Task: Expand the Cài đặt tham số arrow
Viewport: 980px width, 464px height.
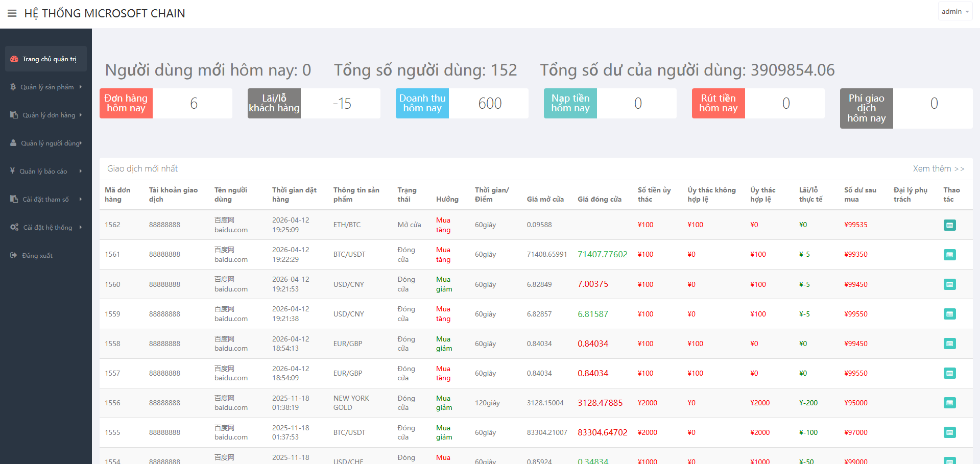Action: tap(81, 200)
